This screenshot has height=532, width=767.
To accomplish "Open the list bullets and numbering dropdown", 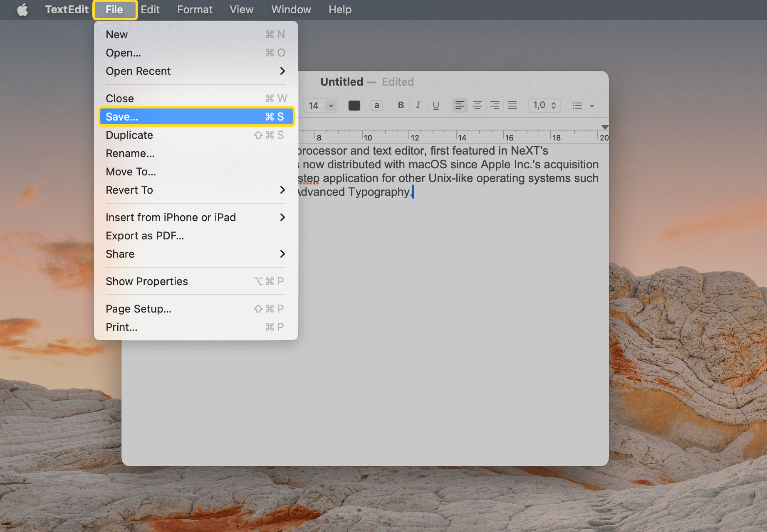I will [583, 106].
